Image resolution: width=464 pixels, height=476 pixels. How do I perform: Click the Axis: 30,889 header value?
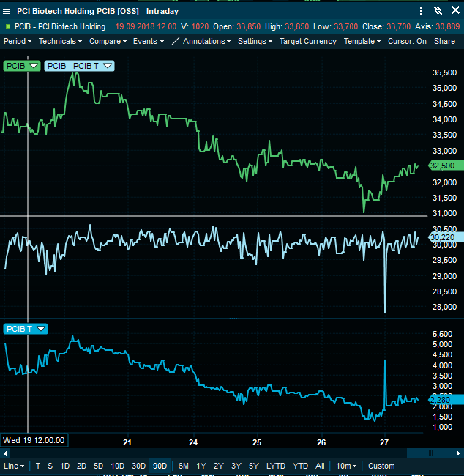438,26
